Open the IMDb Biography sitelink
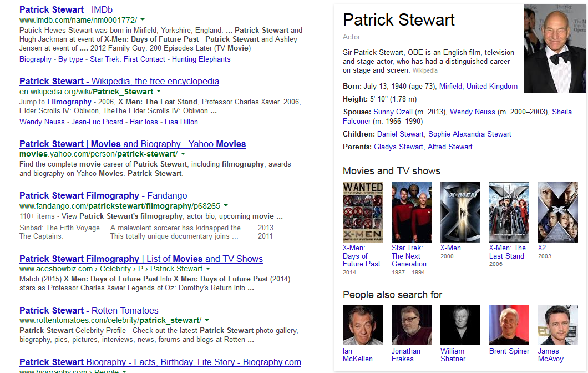The height and width of the screenshot is (373, 588). [x=36, y=59]
